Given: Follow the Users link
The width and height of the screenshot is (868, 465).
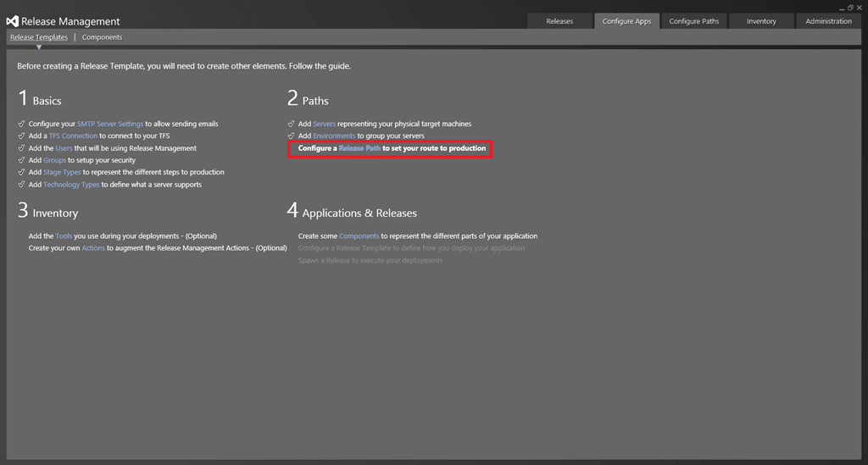Looking at the screenshot, I should (x=64, y=148).
